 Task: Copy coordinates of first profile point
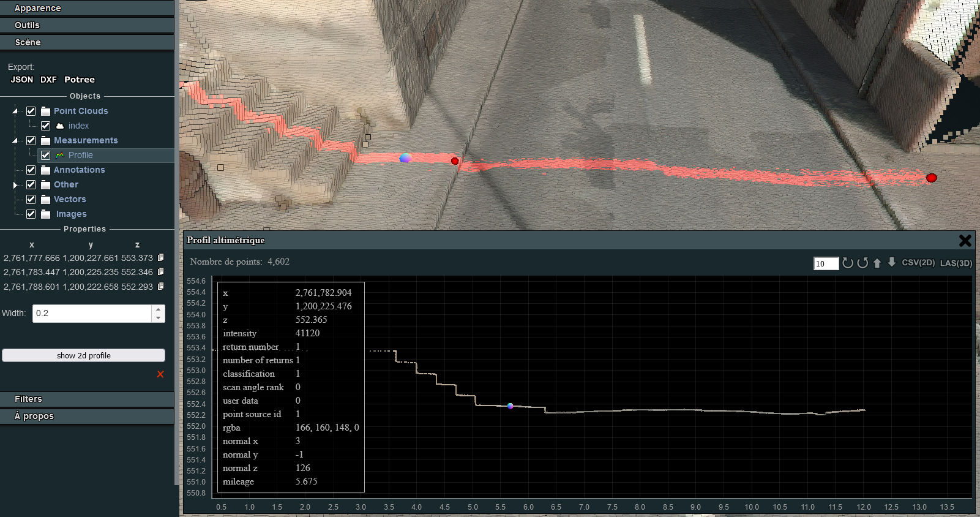click(161, 258)
